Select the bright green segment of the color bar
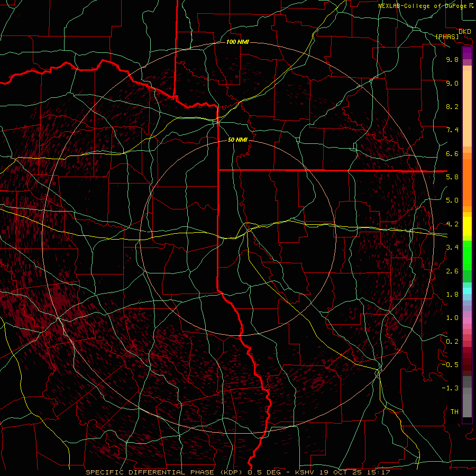The image size is (476, 476). point(467,255)
